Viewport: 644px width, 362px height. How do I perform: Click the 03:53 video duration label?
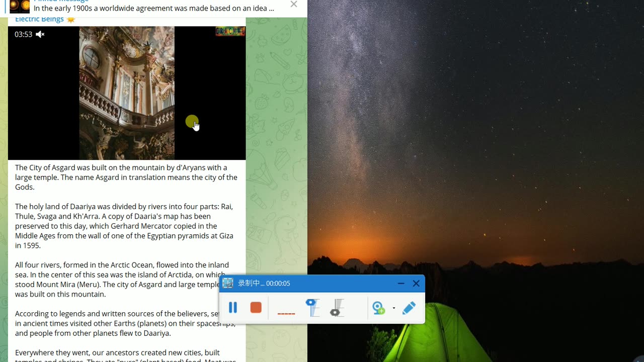pyautogui.click(x=23, y=34)
